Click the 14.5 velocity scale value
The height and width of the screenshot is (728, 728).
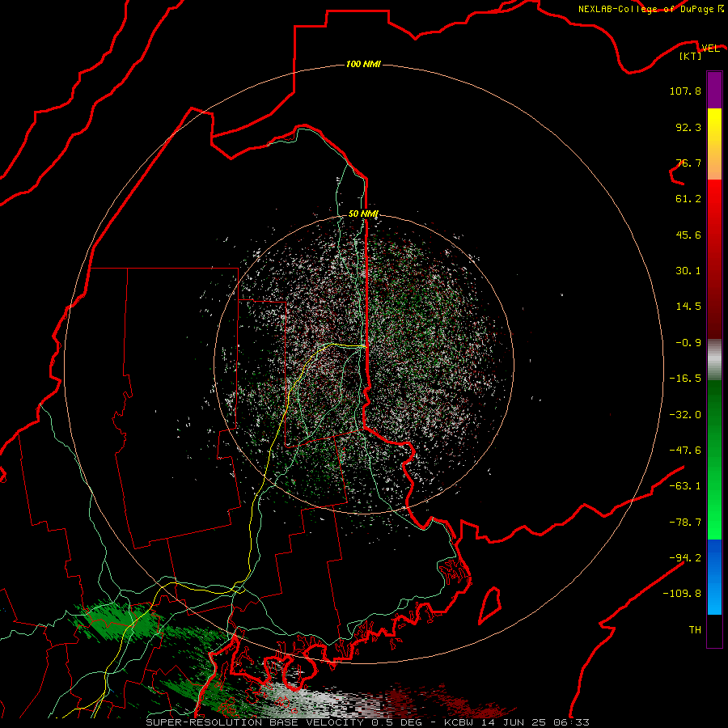pyautogui.click(x=688, y=307)
